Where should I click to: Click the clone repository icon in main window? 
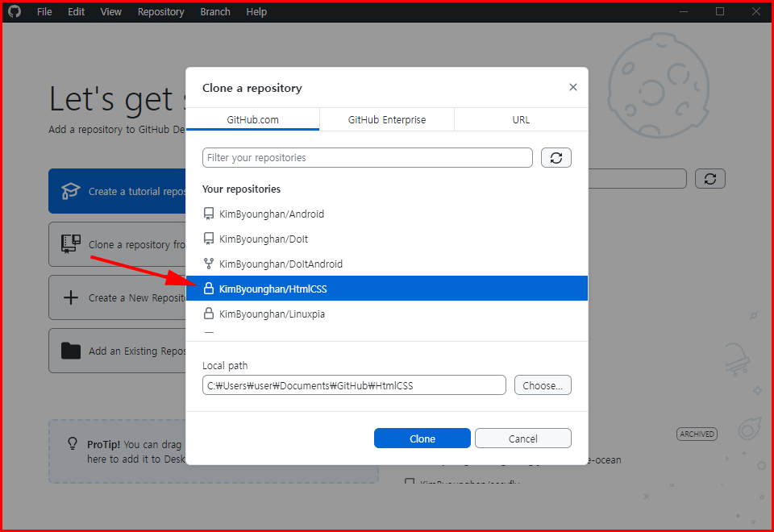pyautogui.click(x=71, y=244)
